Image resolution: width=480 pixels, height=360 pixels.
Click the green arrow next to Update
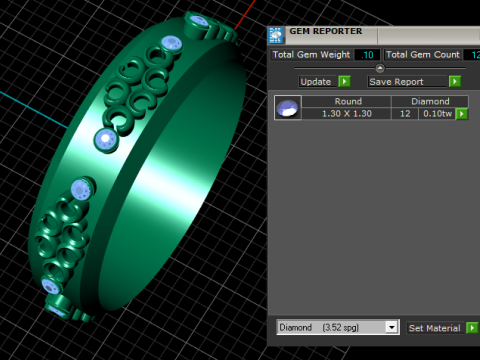(344, 81)
